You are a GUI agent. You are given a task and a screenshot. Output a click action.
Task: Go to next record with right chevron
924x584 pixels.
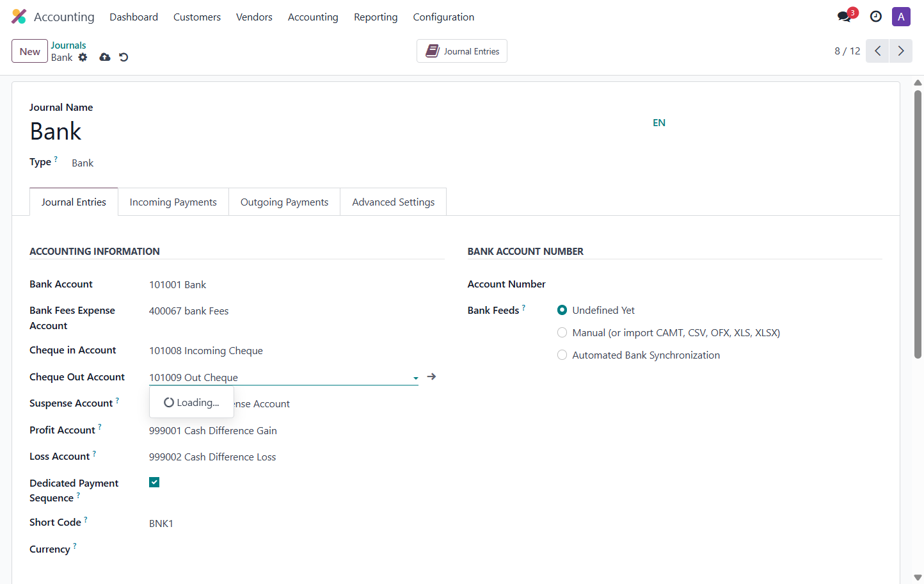click(901, 51)
